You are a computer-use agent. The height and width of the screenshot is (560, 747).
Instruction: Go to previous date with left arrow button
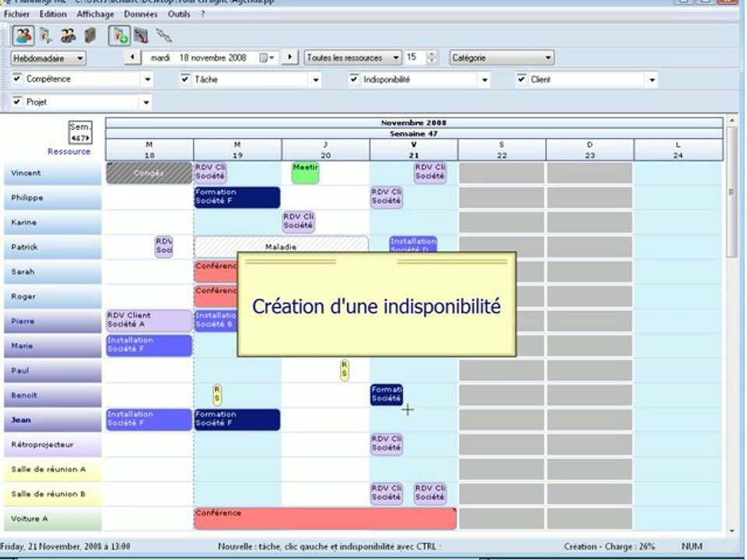coord(132,58)
